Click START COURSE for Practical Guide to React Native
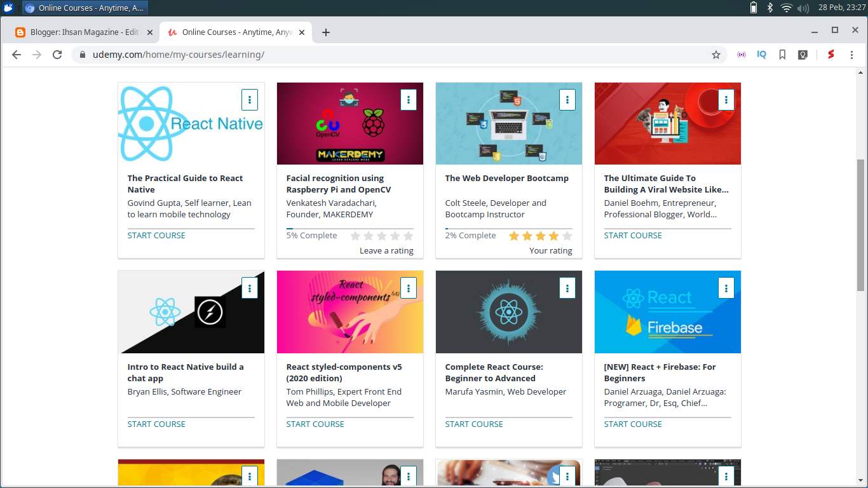Screen dimensions: 868x488 [x=156, y=235]
